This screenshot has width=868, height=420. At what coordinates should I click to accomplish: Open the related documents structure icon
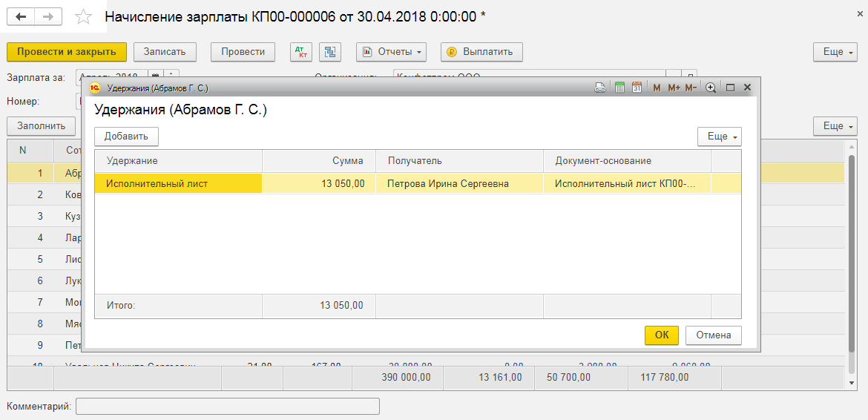330,52
